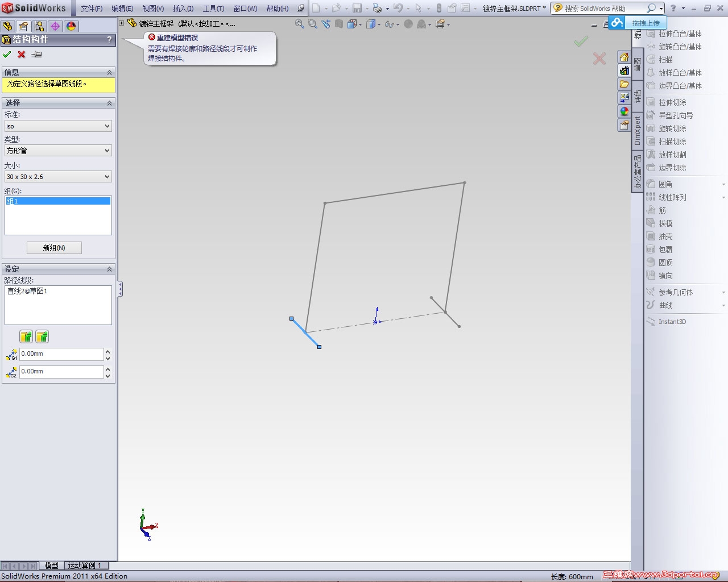The height and width of the screenshot is (582, 728).
Task: Click the Open document folder icon
Action: tap(337, 8)
